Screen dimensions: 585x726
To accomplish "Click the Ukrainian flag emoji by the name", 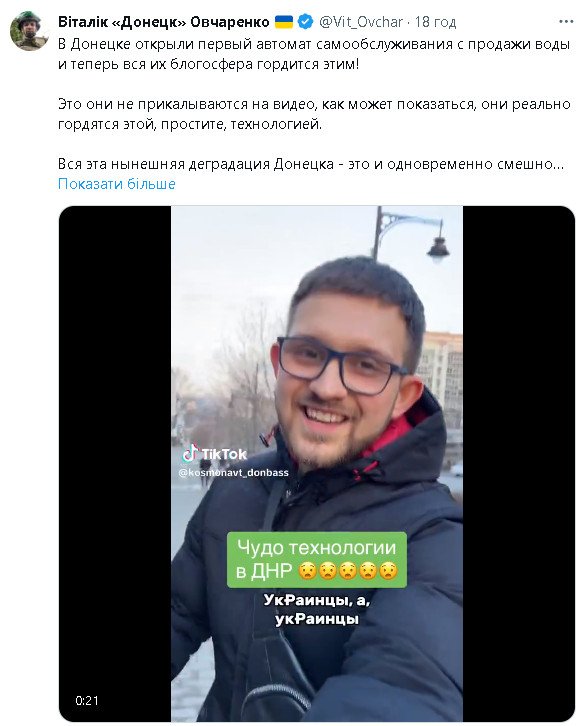I will (284, 21).
